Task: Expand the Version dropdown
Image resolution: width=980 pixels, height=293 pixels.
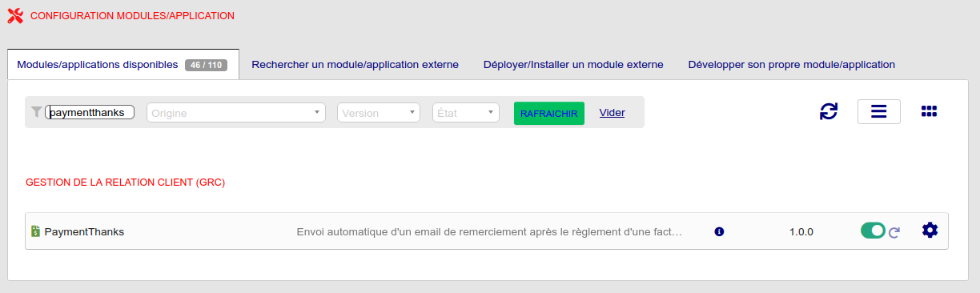Action: coord(379,113)
